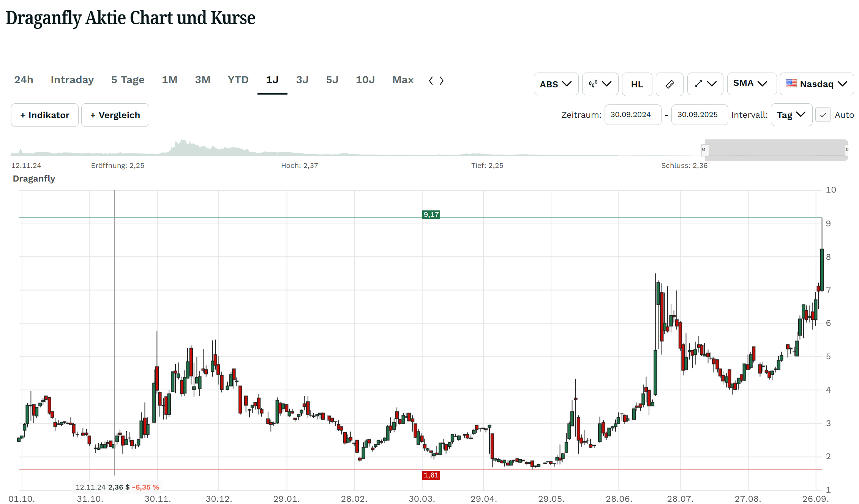The image size is (859, 504).
Task: Click the US flag exchange icon
Action: click(791, 84)
